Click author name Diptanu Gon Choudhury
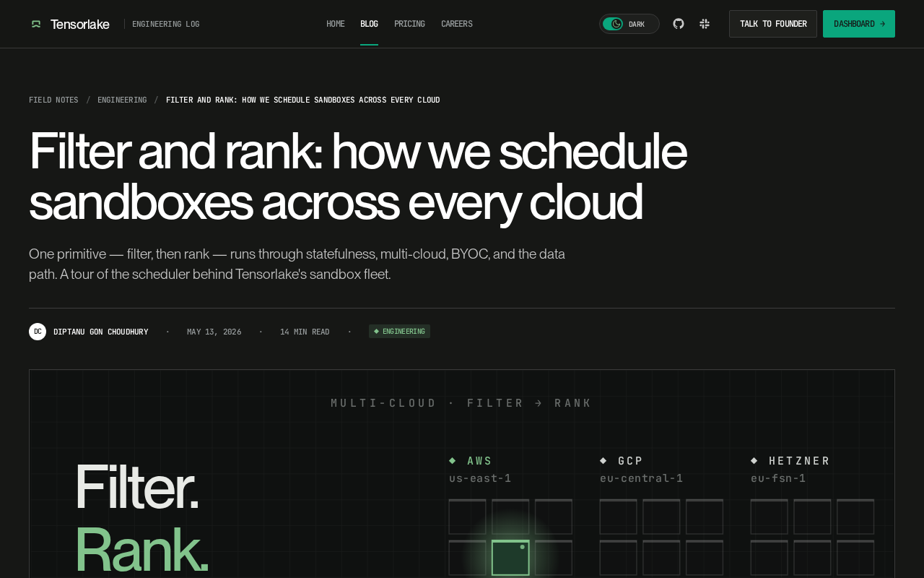The width and height of the screenshot is (924, 578). (x=101, y=332)
